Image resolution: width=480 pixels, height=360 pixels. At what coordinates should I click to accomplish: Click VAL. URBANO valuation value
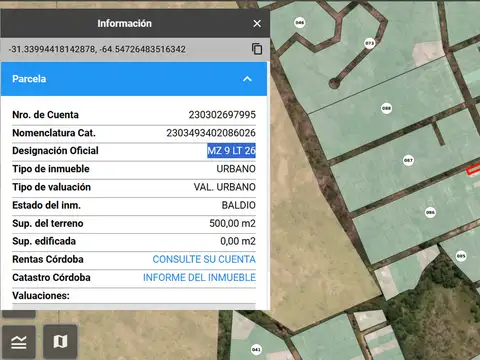point(225,187)
